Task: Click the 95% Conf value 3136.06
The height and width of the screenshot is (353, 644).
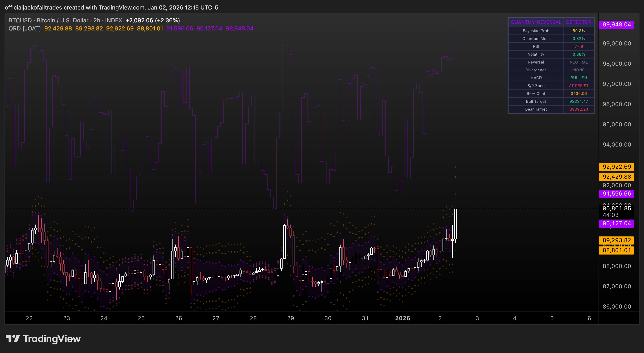Action: tap(578, 93)
